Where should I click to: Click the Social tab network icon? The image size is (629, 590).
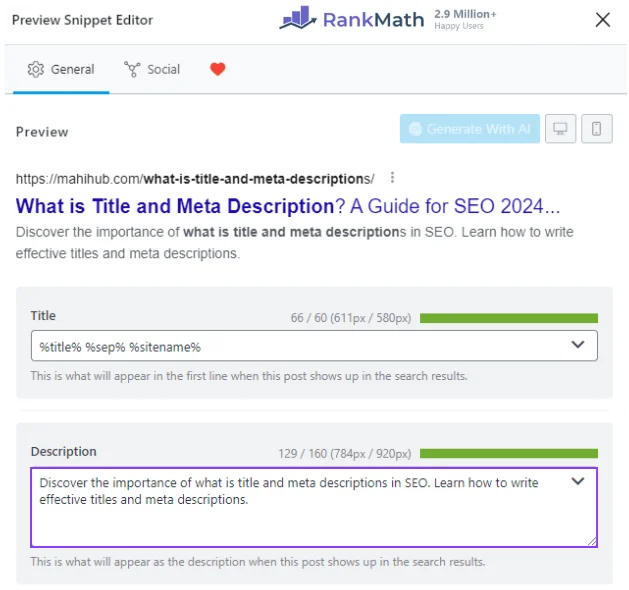(132, 69)
